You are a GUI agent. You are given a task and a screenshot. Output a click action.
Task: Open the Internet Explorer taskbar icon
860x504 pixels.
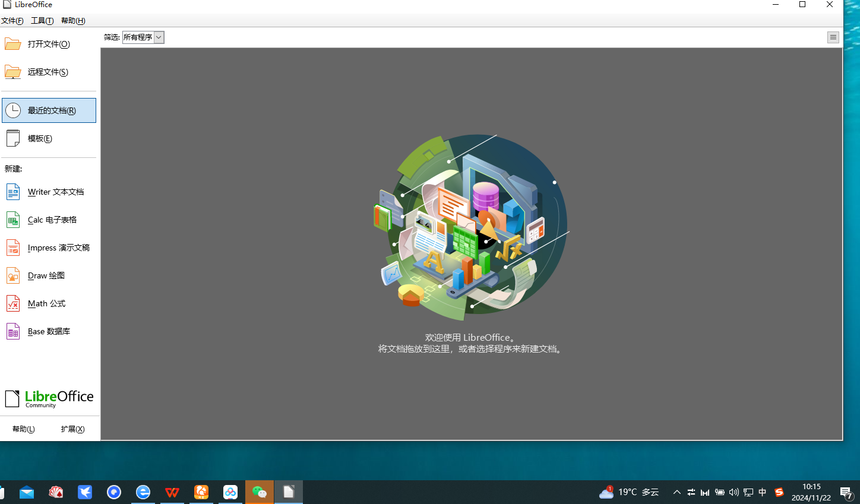click(x=143, y=492)
